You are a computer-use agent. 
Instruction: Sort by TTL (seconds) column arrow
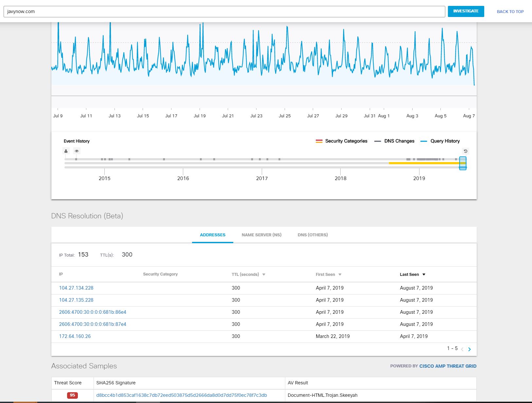[x=264, y=275]
